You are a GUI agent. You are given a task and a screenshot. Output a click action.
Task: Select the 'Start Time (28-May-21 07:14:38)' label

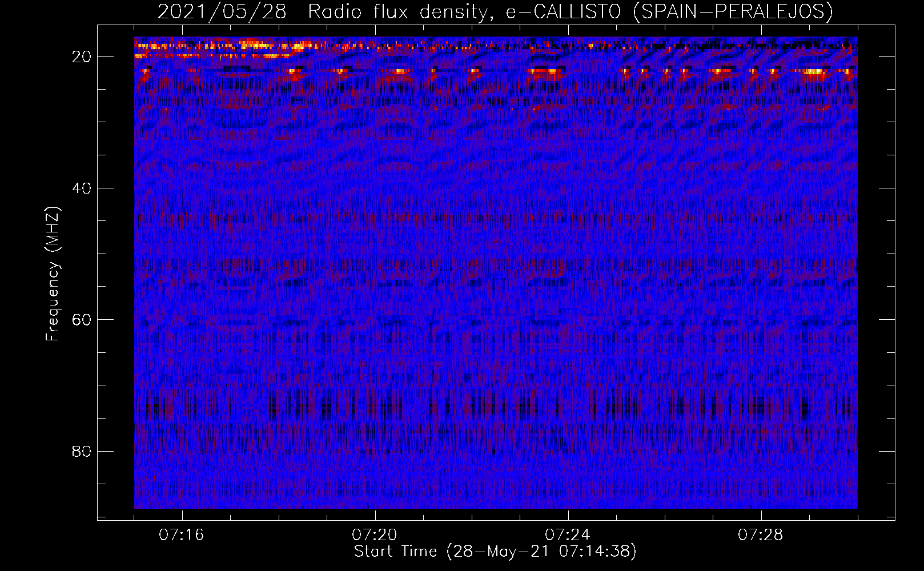pos(495,552)
